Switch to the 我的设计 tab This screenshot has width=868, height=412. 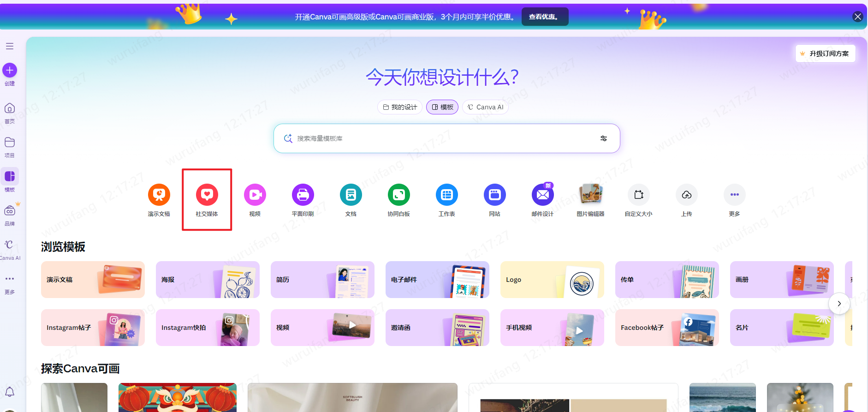[400, 107]
